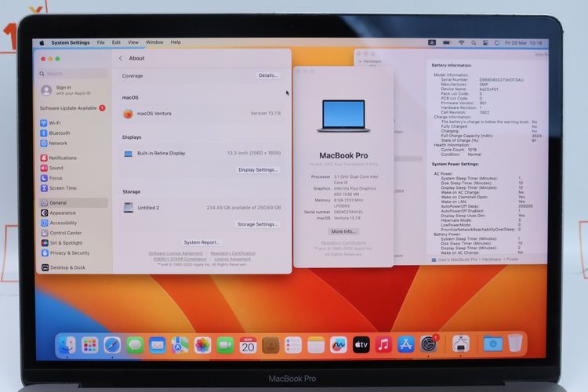Open the View menu
The height and width of the screenshot is (392, 588).
tap(133, 42)
